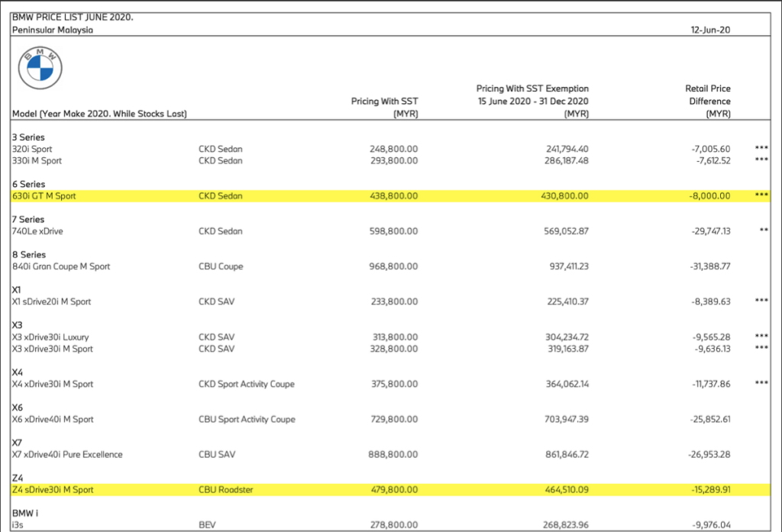Screen dimensions: 782x532
Task: Click the X7 xDrive40i Pure Excellence entry
Action: 67,454
